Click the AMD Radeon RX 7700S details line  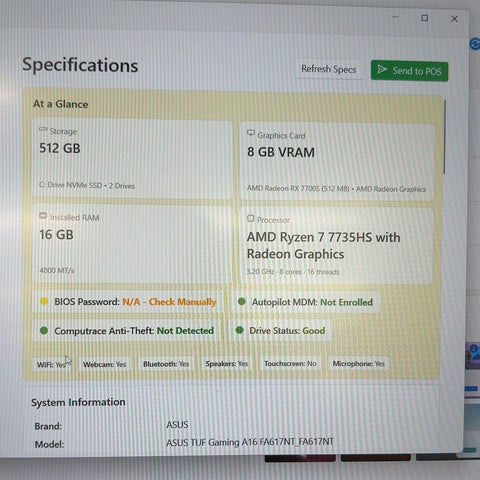pyautogui.click(x=336, y=189)
